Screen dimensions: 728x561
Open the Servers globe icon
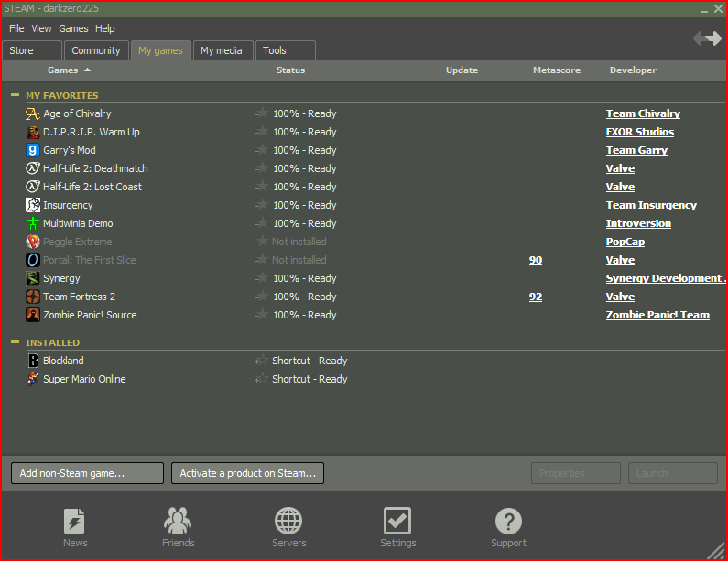tap(288, 522)
